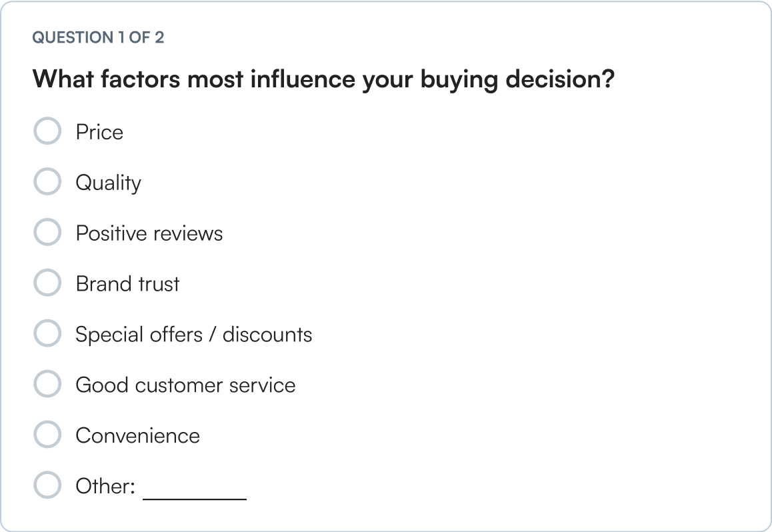Click the Good customer service label
Image resolution: width=772 pixels, height=532 pixels.
(x=186, y=385)
